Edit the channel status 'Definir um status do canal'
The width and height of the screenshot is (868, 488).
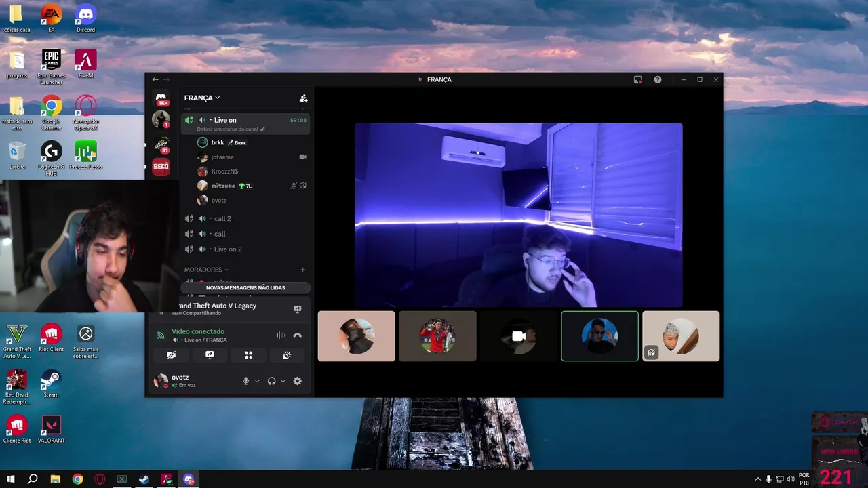231,129
